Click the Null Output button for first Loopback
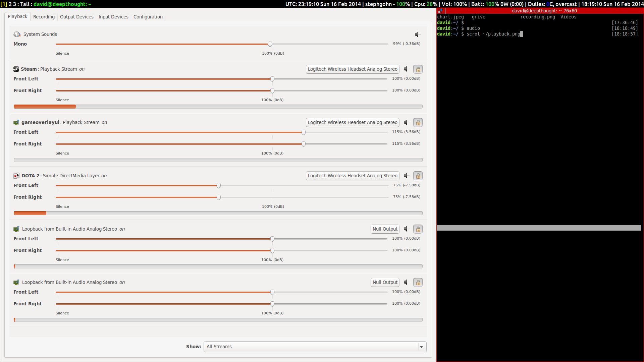This screenshot has width=644, height=362. pyautogui.click(x=385, y=229)
